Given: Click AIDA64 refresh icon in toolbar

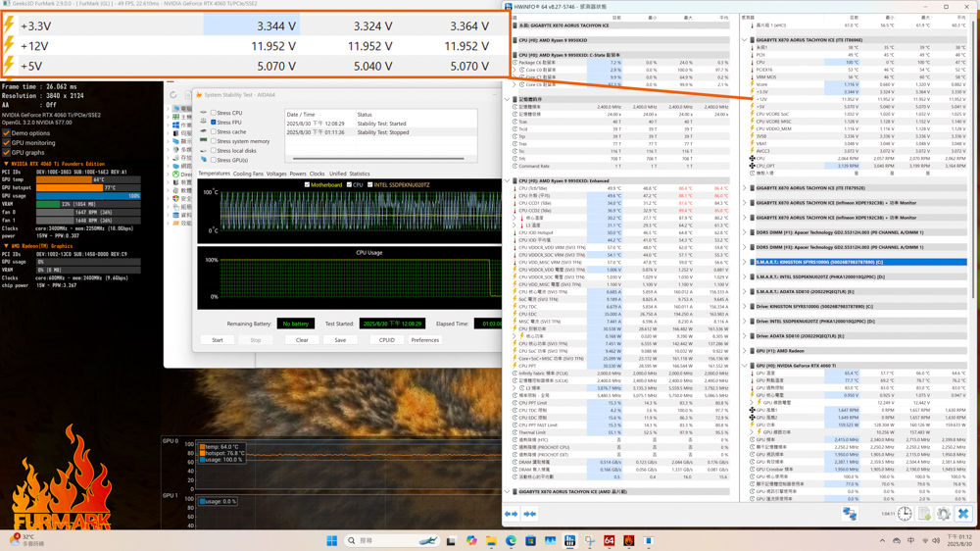Looking at the screenshot, I should 173,95.
